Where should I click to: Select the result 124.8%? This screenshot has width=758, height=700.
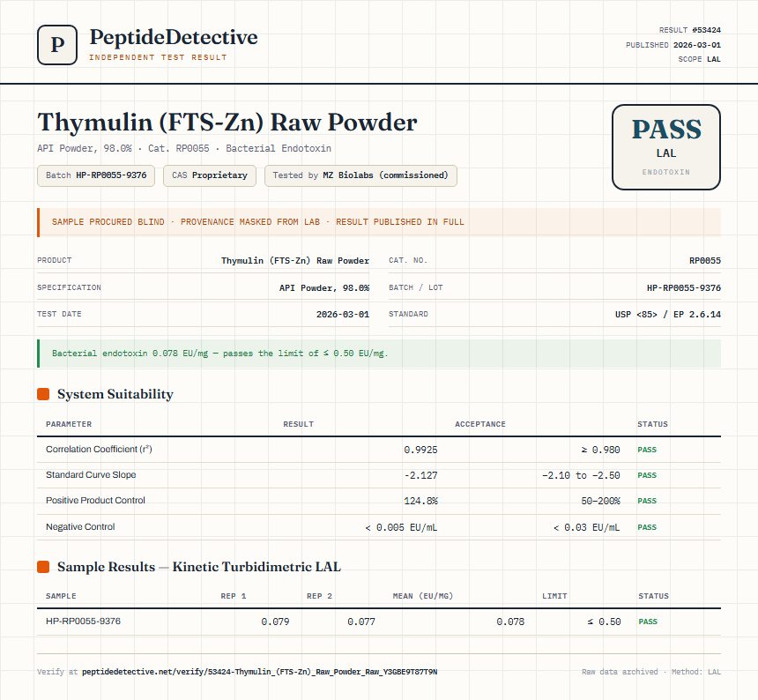pos(420,501)
